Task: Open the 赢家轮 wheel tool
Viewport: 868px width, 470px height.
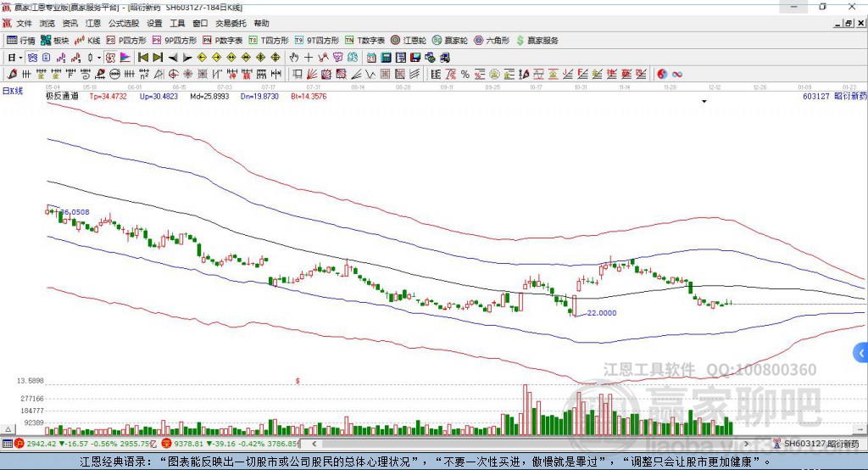Action: tap(450, 41)
